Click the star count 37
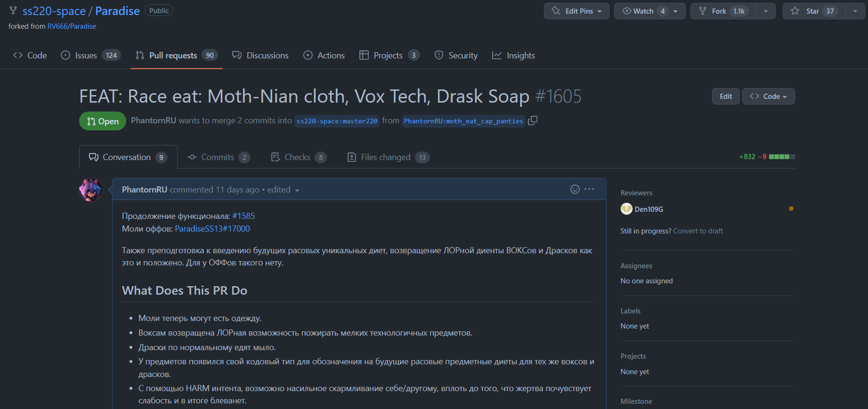This screenshot has width=868, height=409. point(830,11)
